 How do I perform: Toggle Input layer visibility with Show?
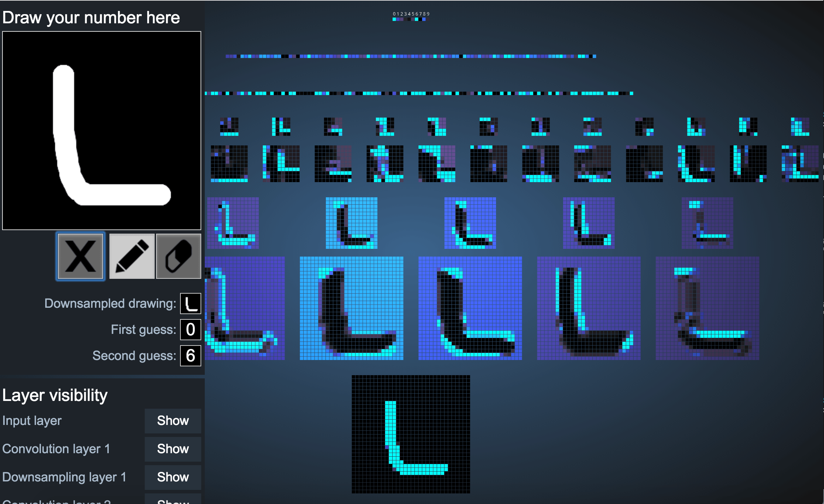click(173, 421)
